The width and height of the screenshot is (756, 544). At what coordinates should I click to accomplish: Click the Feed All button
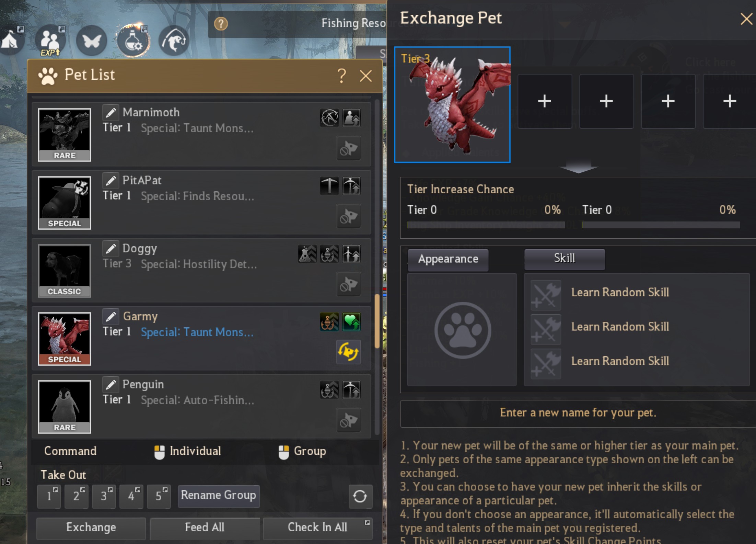(x=205, y=528)
